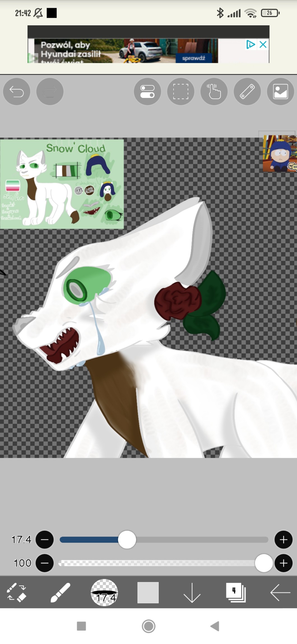Open the ruler tool
297x644 pixels.
pyautogui.click(x=247, y=91)
